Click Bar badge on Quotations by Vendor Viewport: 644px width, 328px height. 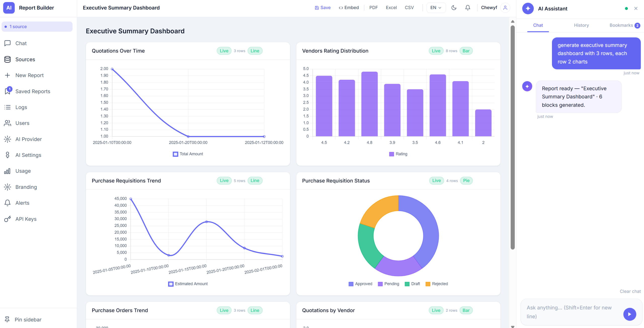tap(466, 310)
